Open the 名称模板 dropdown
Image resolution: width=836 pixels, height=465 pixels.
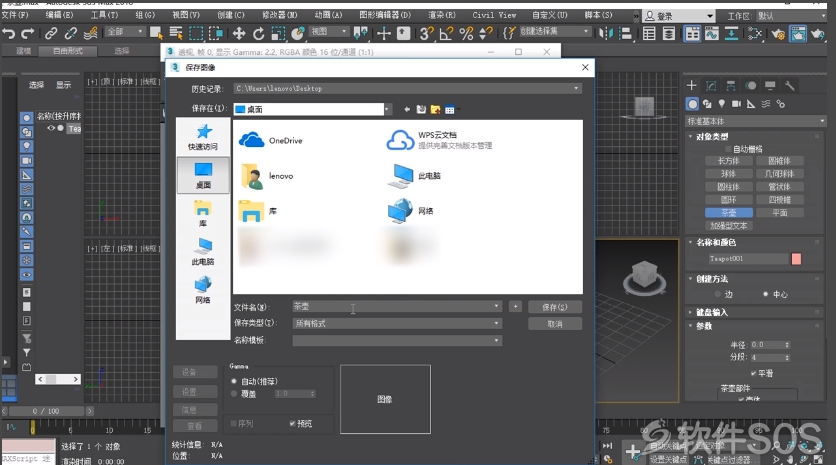click(496, 340)
